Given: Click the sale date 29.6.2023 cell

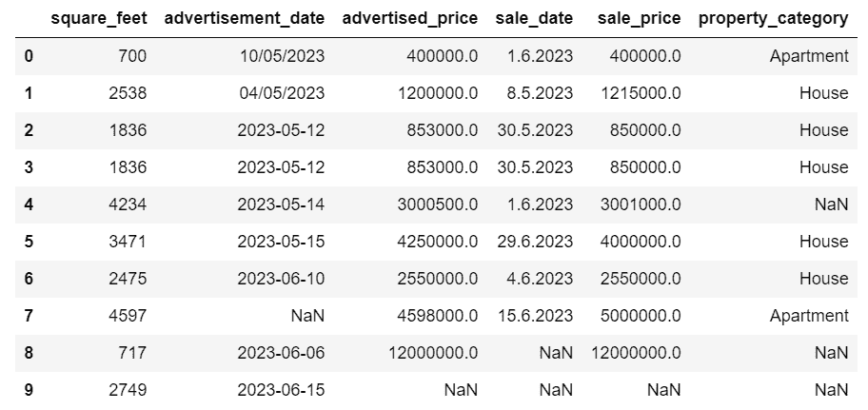Looking at the screenshot, I should 535,242.
